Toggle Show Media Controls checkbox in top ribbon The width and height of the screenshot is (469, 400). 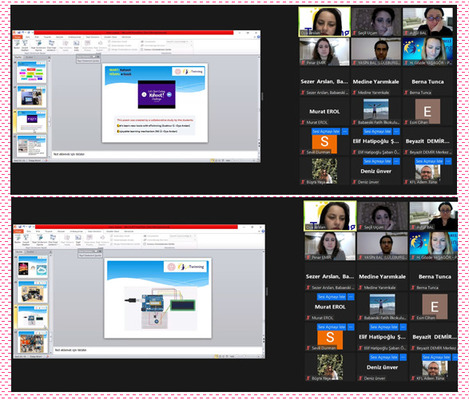click(x=110, y=49)
